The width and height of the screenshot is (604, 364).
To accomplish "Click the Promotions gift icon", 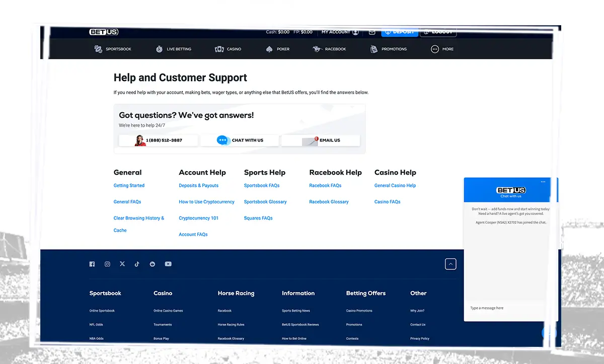I will click(373, 49).
